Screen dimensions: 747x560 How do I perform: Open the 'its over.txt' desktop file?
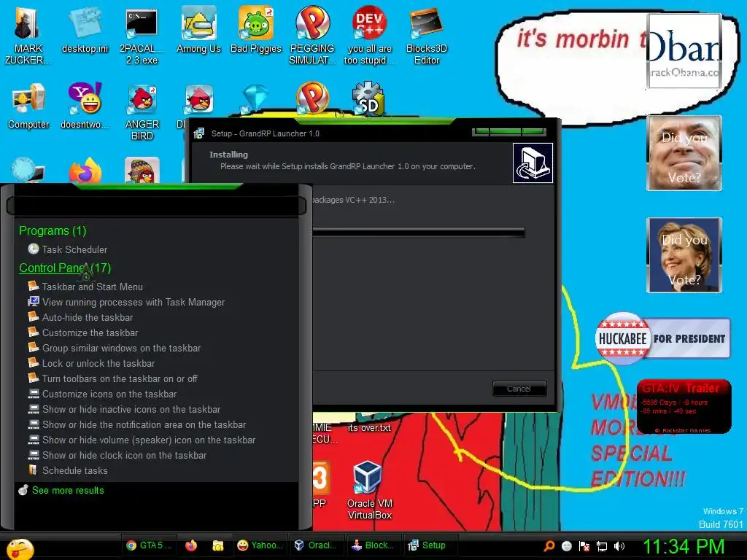[x=369, y=427]
